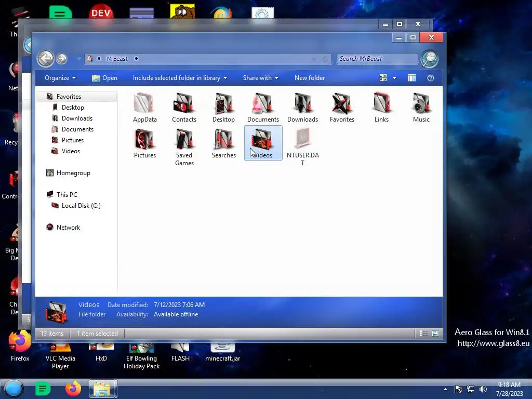
Task: Select Local Disk (C:) in navigation pane
Action: 81,206
